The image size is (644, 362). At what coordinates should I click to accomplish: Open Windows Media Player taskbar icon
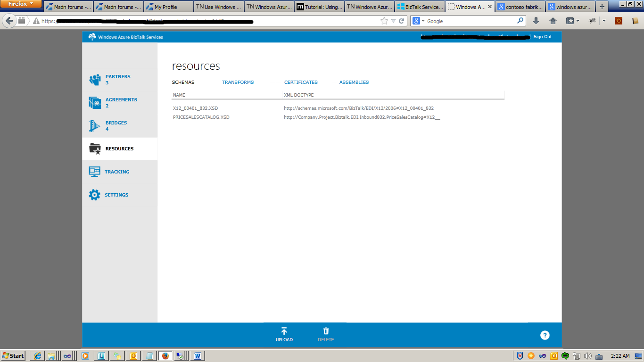click(85, 356)
